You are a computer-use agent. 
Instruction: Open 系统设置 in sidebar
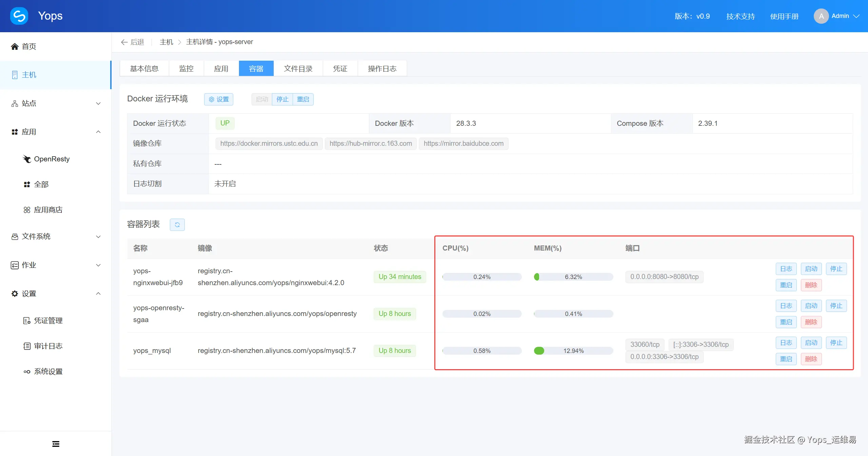click(48, 372)
